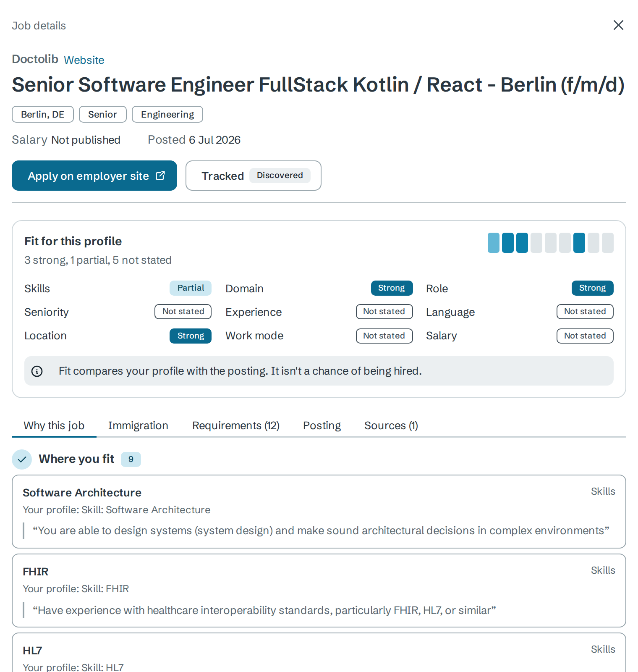Image resolution: width=638 pixels, height=672 pixels.
Task: Click the Apply on employer site button
Action: point(94,176)
